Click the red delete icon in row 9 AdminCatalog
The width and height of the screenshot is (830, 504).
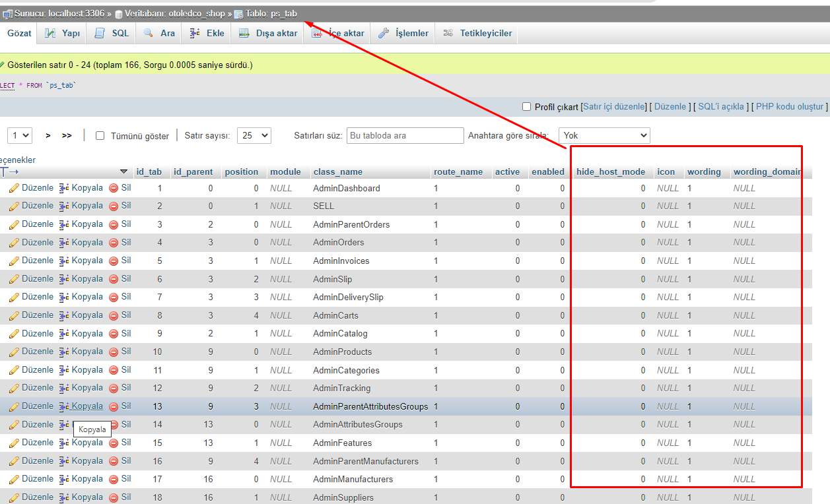[114, 334]
